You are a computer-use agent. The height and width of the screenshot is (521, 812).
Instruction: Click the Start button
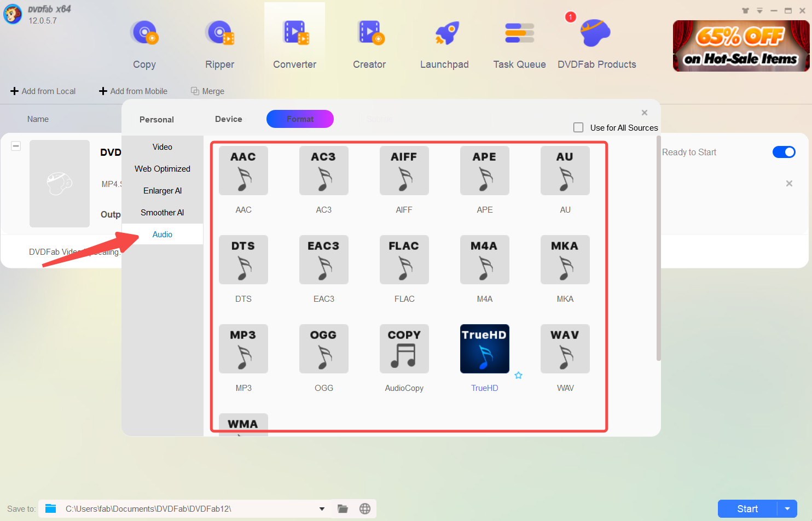point(747,509)
